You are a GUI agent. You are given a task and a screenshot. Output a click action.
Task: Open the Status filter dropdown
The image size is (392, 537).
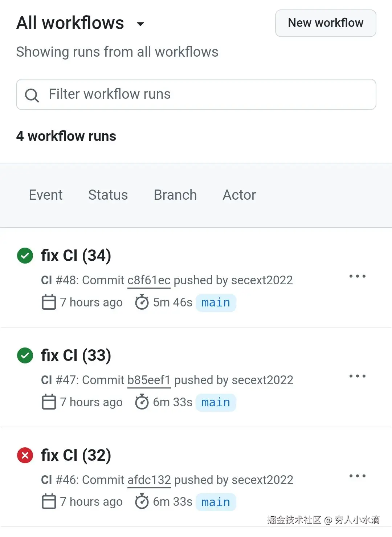pos(108,195)
